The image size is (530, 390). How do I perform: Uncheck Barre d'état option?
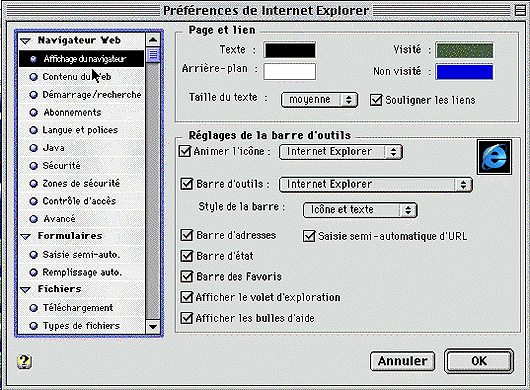pos(187,256)
